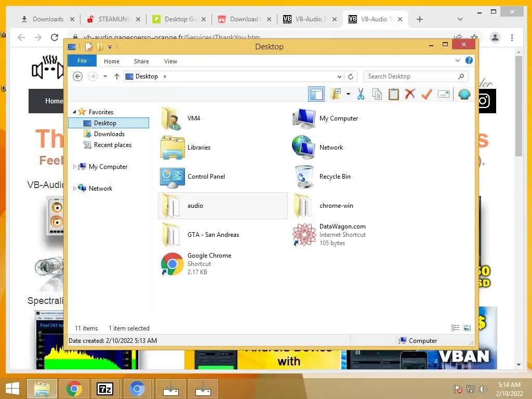Select the Recycle Bin item
The width and height of the screenshot is (532, 399).
(x=354, y=177)
